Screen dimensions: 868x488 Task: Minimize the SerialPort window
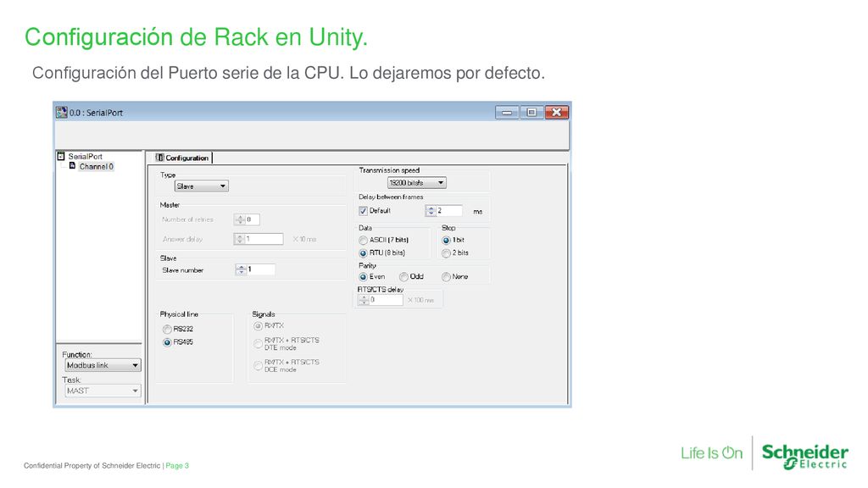[x=507, y=113]
